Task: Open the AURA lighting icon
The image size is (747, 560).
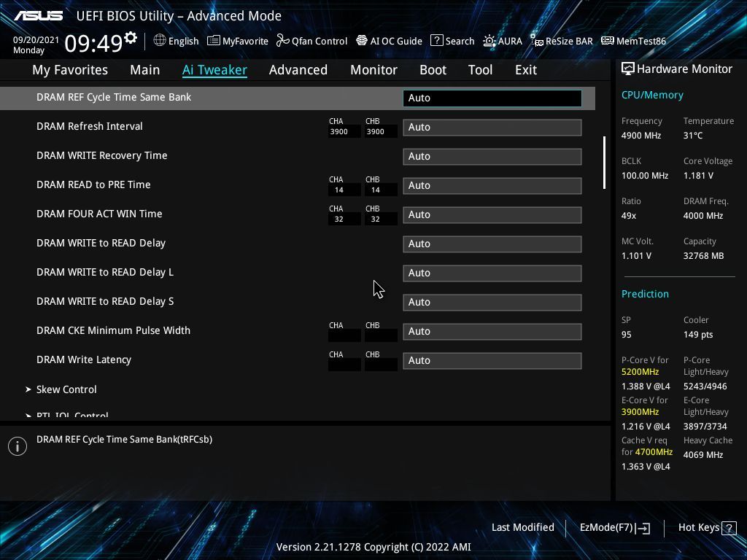Action: [x=489, y=41]
